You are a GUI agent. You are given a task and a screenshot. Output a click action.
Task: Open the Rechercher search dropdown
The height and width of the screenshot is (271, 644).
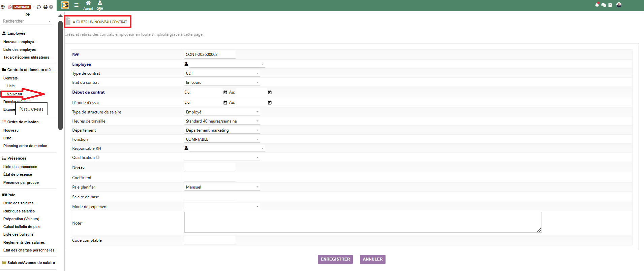(27, 21)
